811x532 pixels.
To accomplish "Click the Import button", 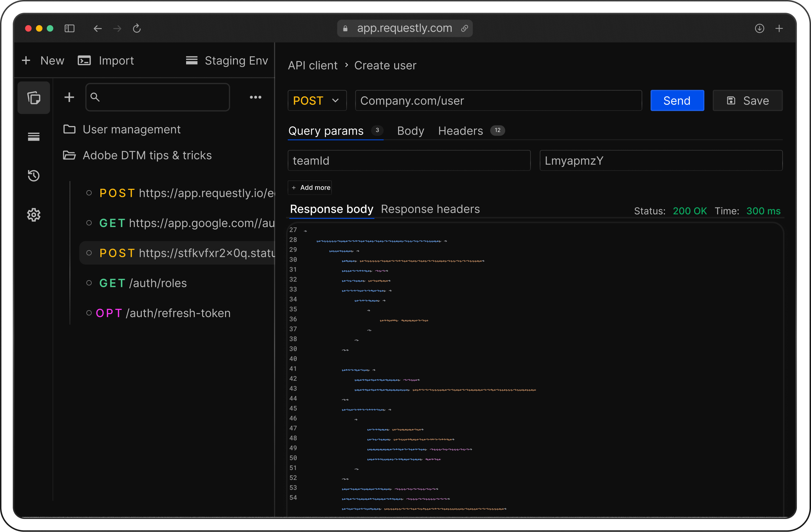I will coord(106,61).
